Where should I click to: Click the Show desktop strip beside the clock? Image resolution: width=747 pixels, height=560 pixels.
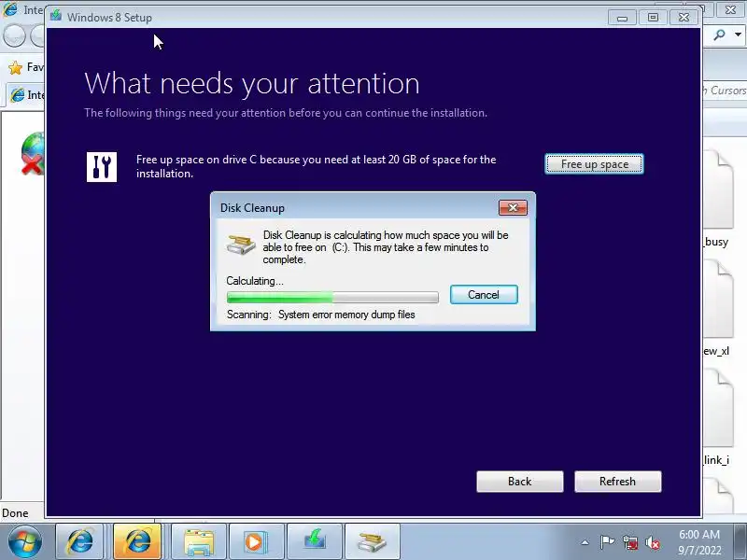click(742, 542)
